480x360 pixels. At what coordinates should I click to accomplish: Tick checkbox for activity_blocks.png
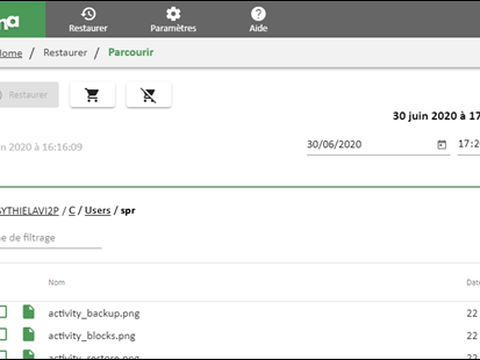[x=3, y=334]
